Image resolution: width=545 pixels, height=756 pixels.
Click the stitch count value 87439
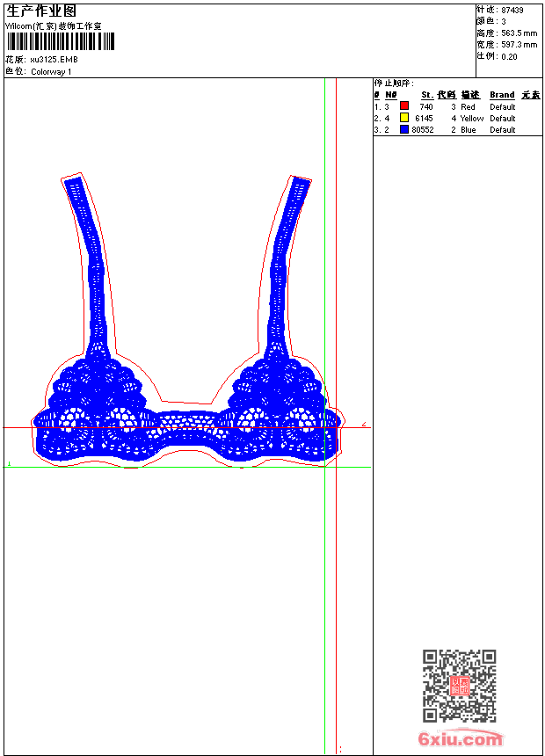[x=512, y=11]
